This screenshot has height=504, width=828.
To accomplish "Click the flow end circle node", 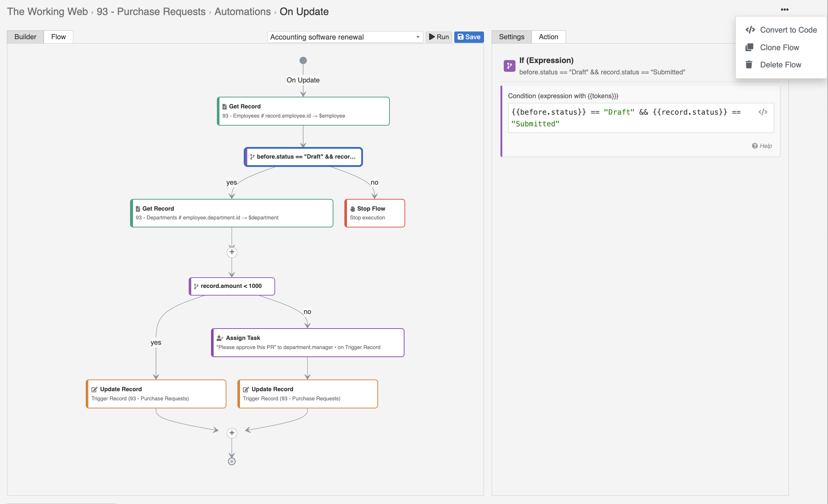I will pyautogui.click(x=232, y=462).
